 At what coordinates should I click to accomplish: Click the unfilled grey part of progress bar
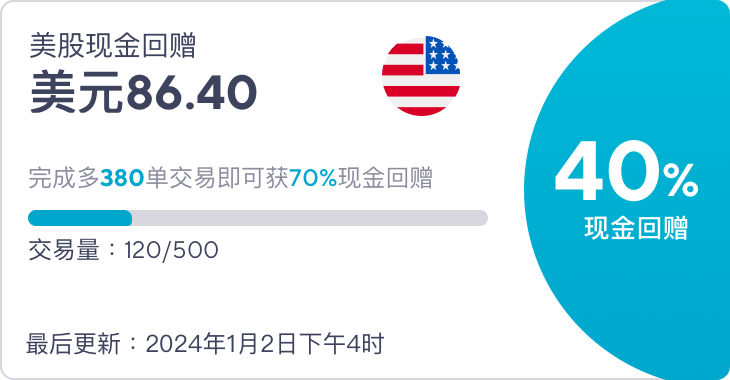(310, 218)
